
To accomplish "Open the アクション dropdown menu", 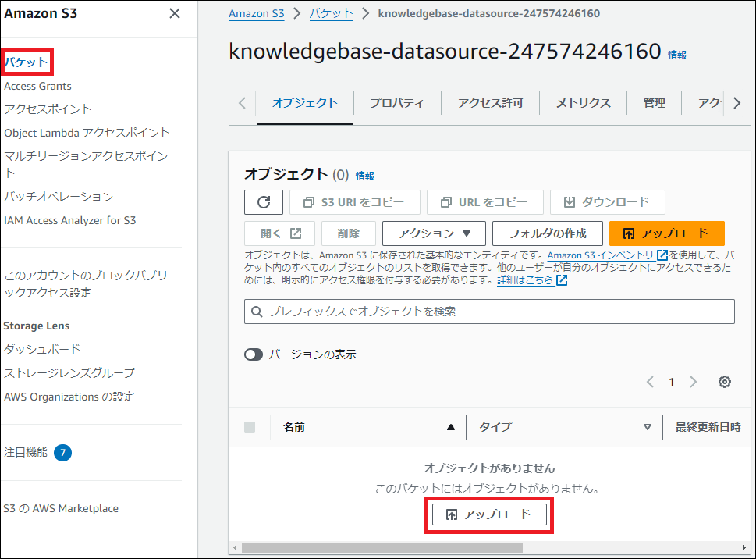I will (434, 233).
